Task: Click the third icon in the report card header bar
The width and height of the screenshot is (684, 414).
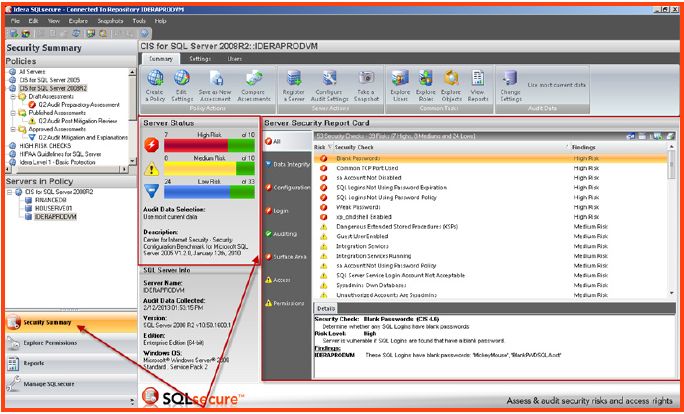Action: pos(658,136)
